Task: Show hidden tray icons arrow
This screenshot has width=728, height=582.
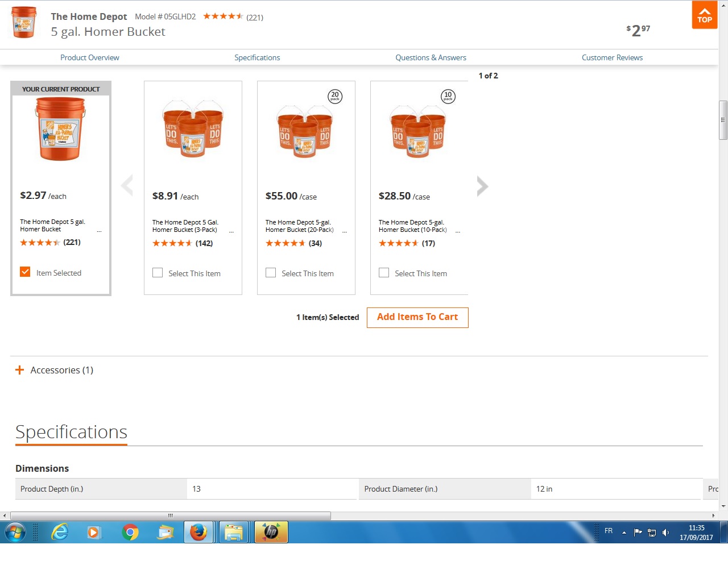Action: coord(624,533)
